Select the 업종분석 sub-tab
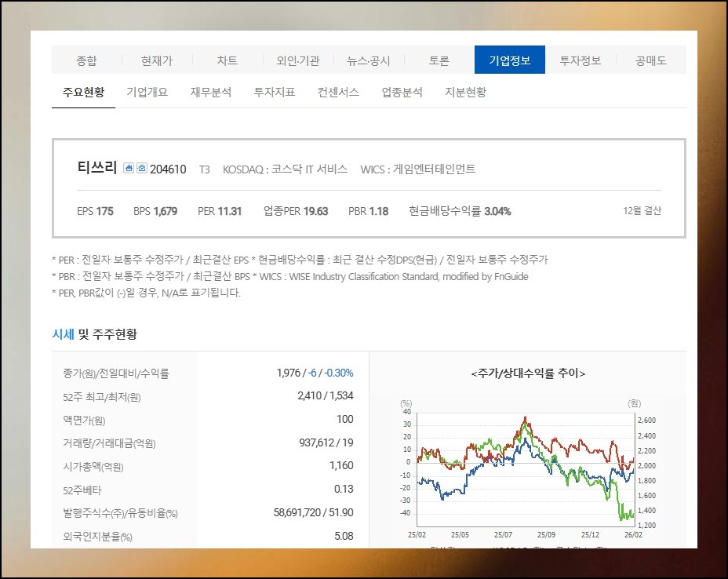This screenshot has width=728, height=579. 402,92
